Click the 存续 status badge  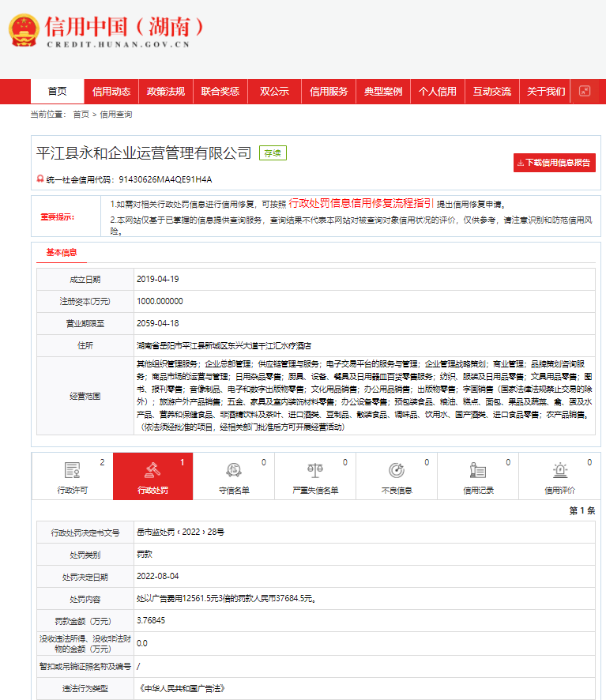point(273,153)
